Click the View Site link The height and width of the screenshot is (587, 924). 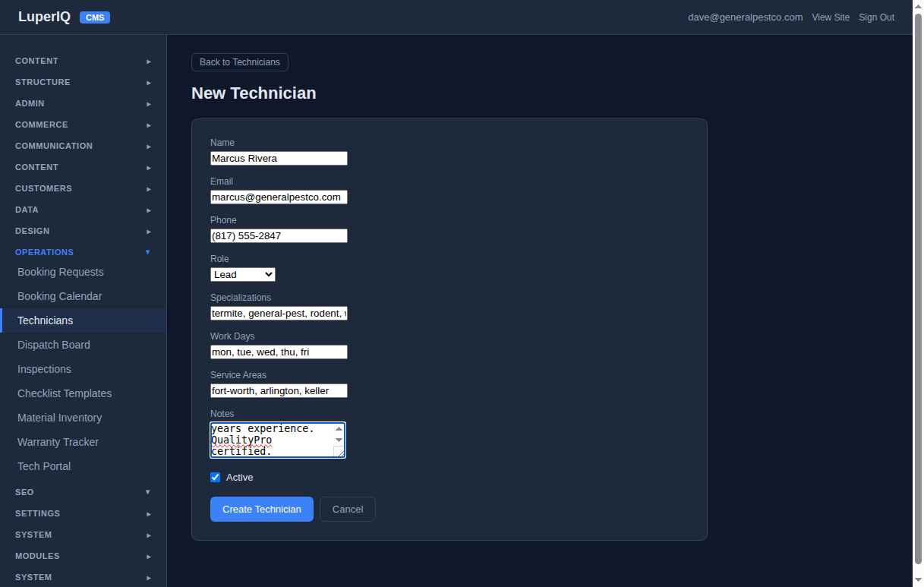[x=831, y=17]
